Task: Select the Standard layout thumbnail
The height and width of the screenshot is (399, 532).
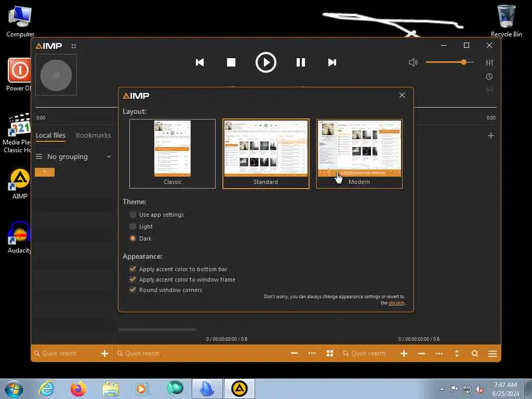Action: (266, 154)
